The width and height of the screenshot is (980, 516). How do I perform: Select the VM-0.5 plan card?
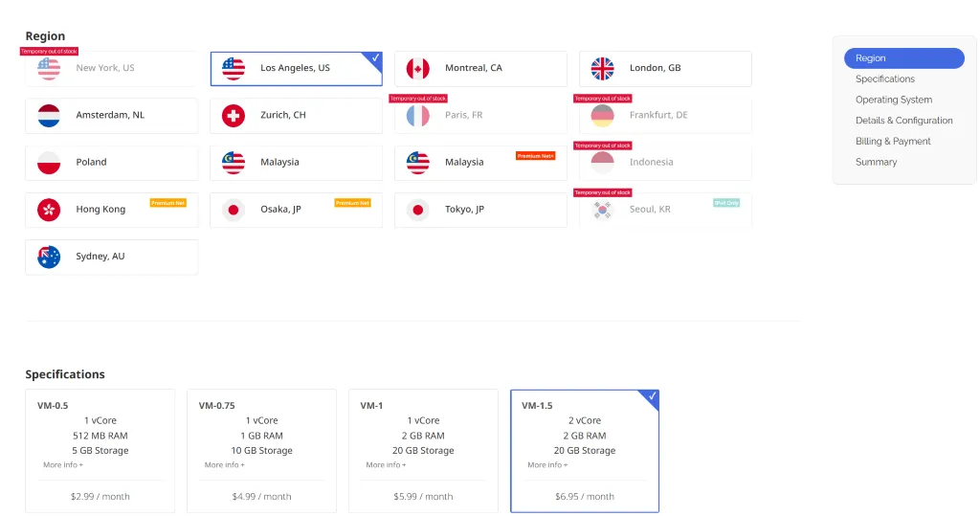click(100, 451)
